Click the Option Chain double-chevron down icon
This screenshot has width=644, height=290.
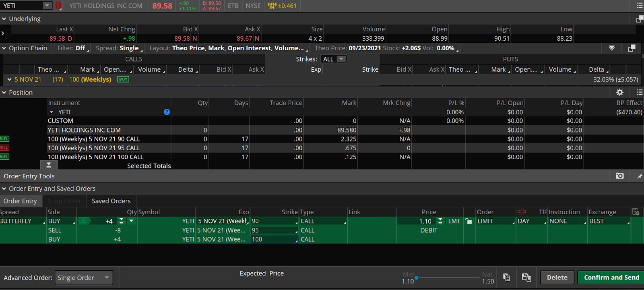point(612,48)
